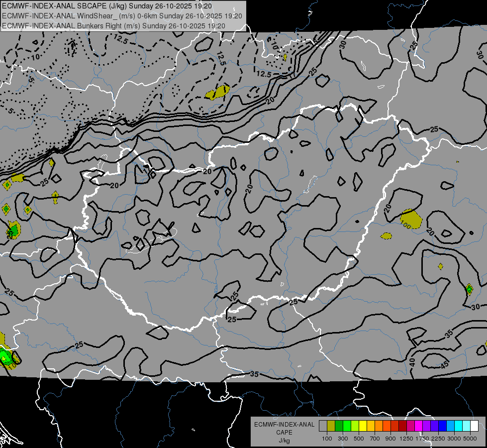Click the cyan swatch in the CAPE legend

coord(459,426)
